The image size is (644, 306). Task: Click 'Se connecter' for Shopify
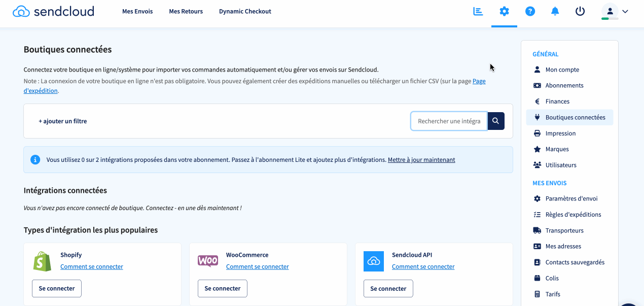point(57,288)
